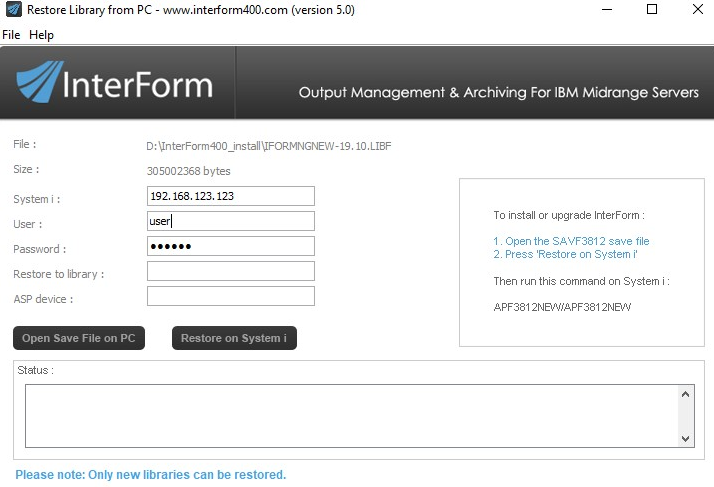Click status box scroll down arrow
The height and width of the screenshot is (487, 714).
[685, 439]
